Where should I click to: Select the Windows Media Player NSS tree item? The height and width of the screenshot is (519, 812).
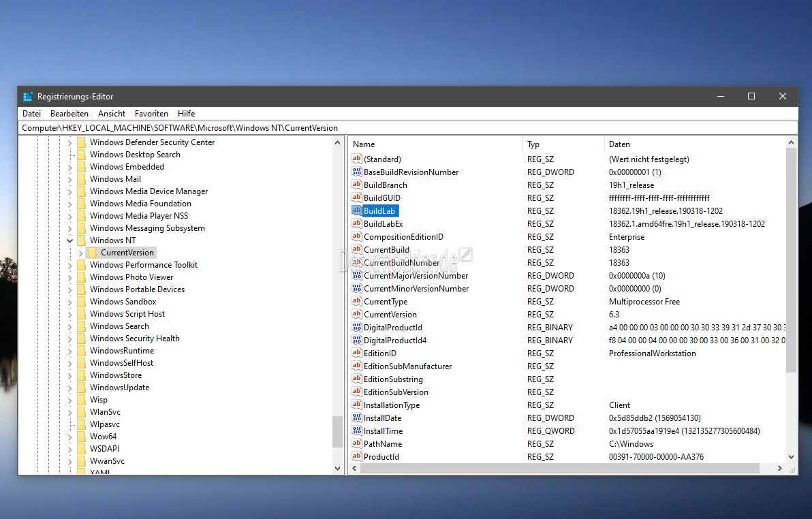[x=139, y=216]
